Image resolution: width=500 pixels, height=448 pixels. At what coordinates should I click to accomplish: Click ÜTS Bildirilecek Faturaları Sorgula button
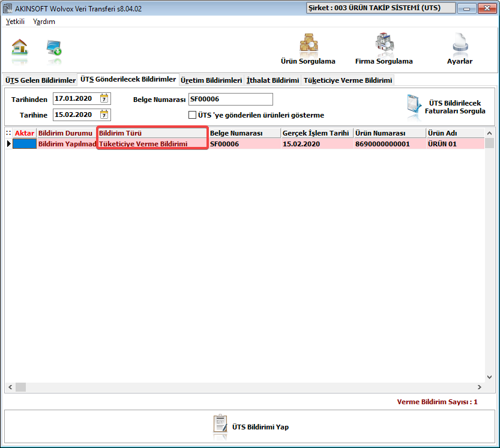point(447,107)
